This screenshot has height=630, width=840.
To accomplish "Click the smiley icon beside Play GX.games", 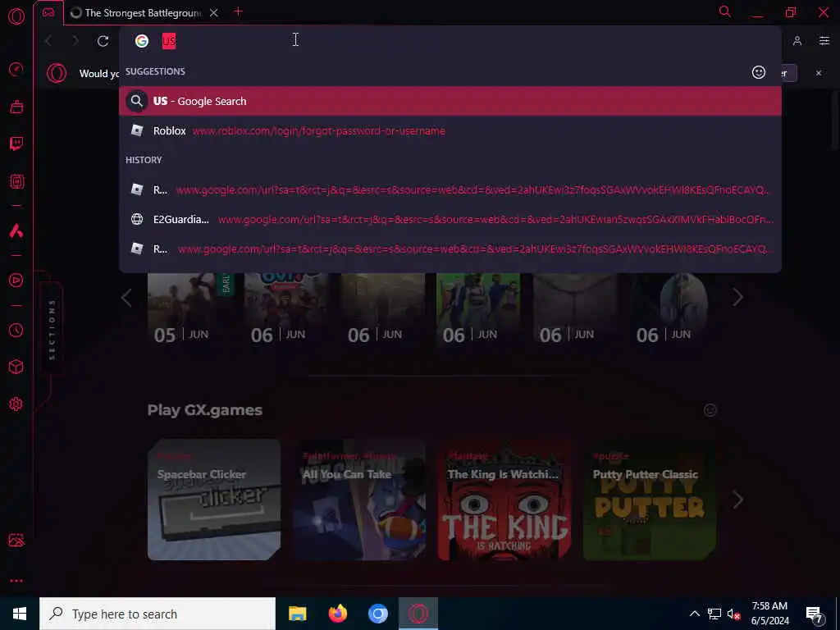I will tap(710, 410).
